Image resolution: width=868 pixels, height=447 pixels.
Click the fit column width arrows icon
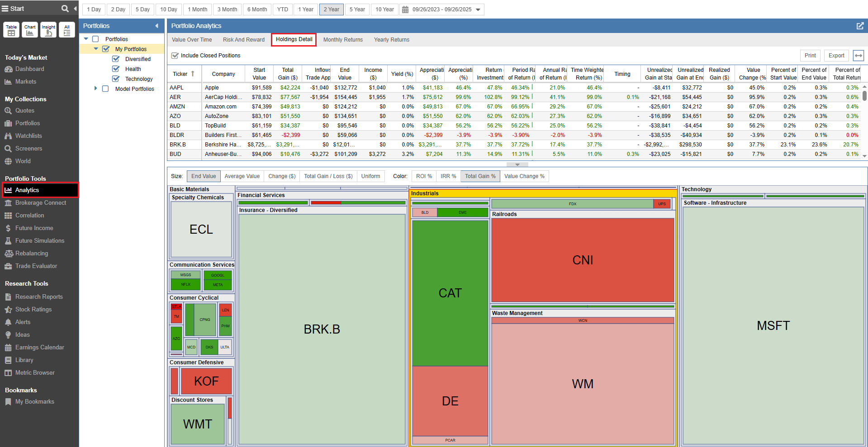pos(858,56)
